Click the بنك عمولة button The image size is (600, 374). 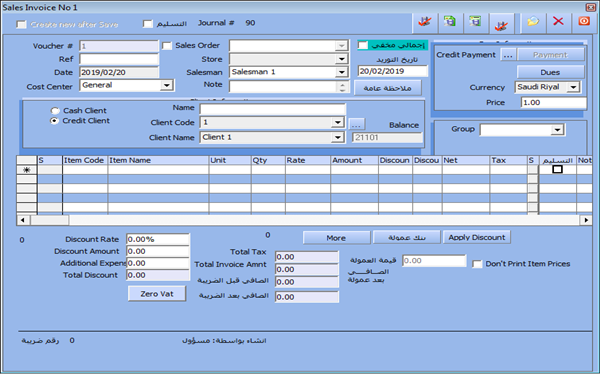406,237
